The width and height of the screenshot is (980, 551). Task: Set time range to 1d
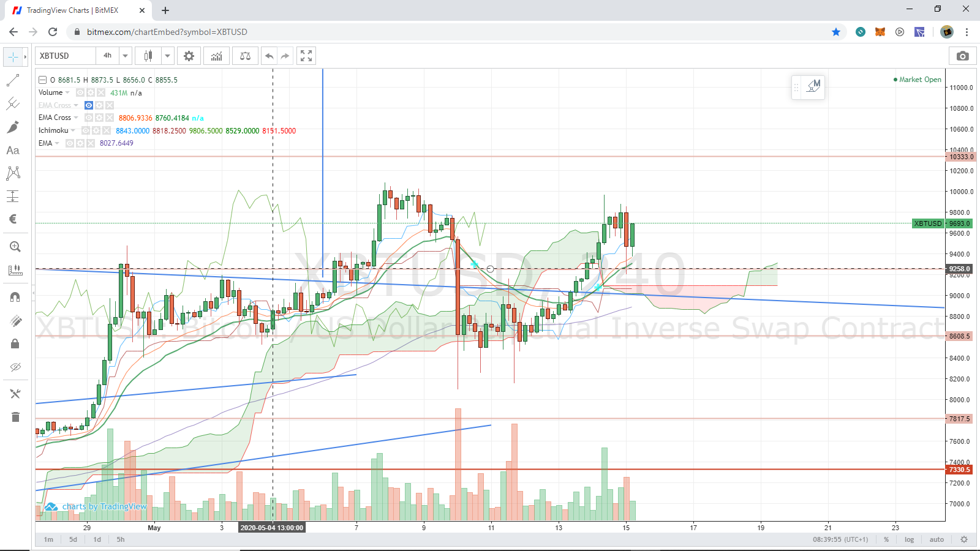[97, 539]
